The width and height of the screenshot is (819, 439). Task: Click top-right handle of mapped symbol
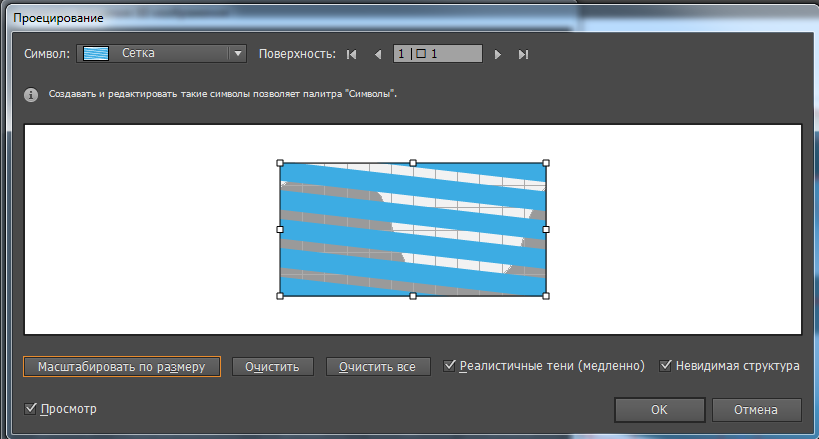[x=546, y=163]
